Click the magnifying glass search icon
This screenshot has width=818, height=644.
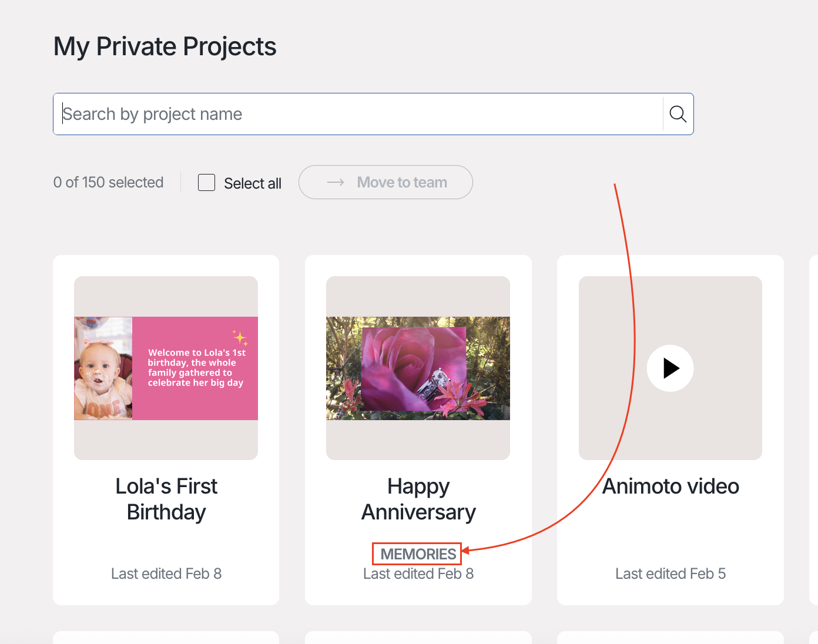click(x=678, y=114)
